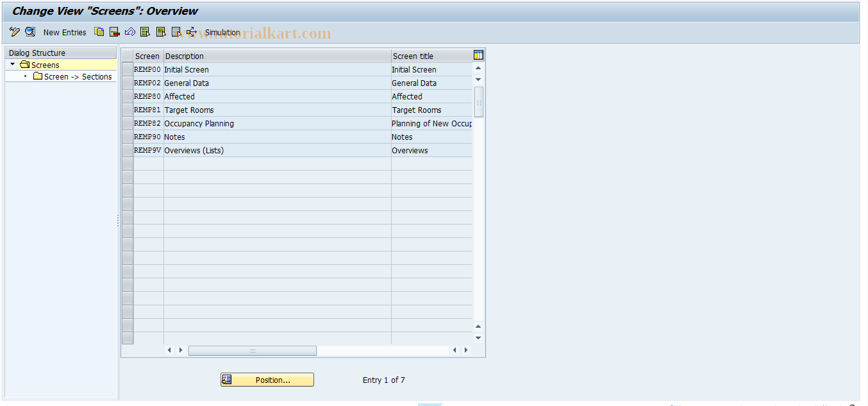The width and height of the screenshot is (868, 406).
Task: Click the magnifier icon next to New Entries
Action: point(30,31)
